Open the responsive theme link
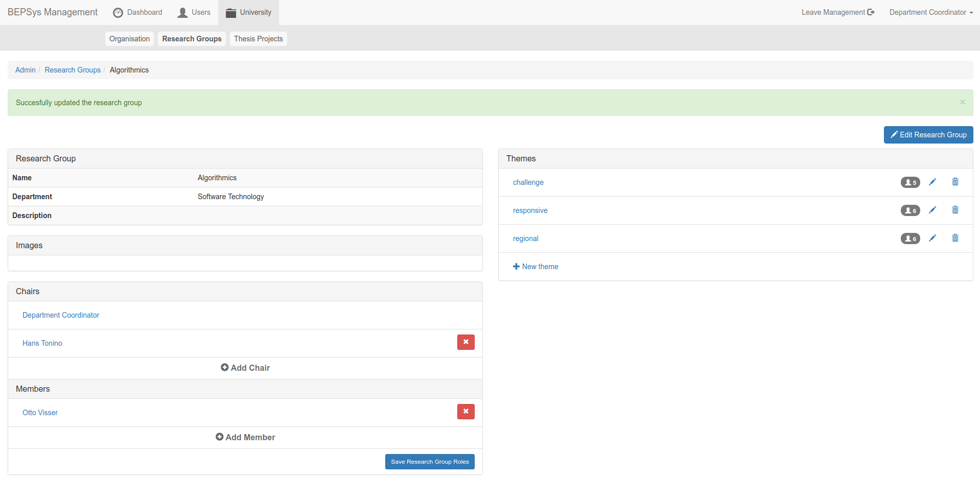 (x=530, y=210)
